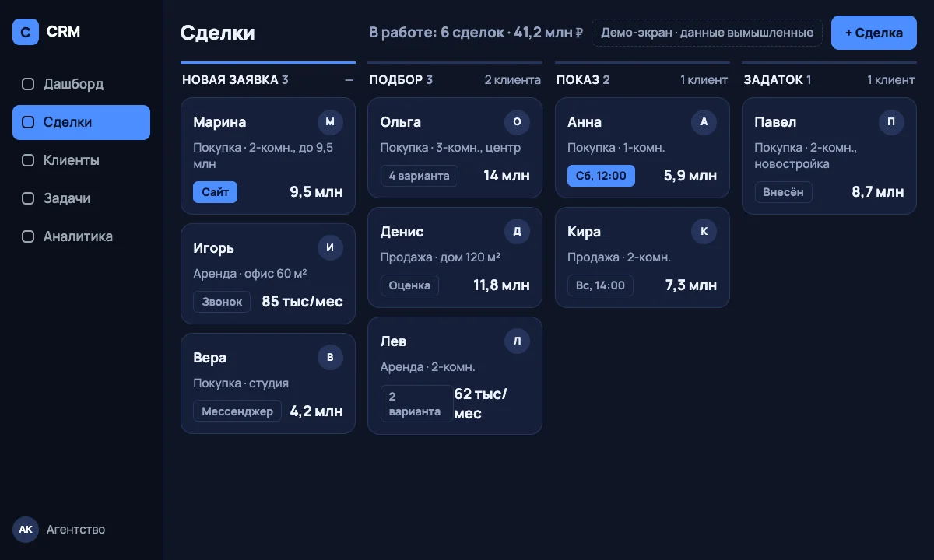Viewport: 934px width, 560px height.
Task: Open Вера's deal card name
Action: coord(209,358)
